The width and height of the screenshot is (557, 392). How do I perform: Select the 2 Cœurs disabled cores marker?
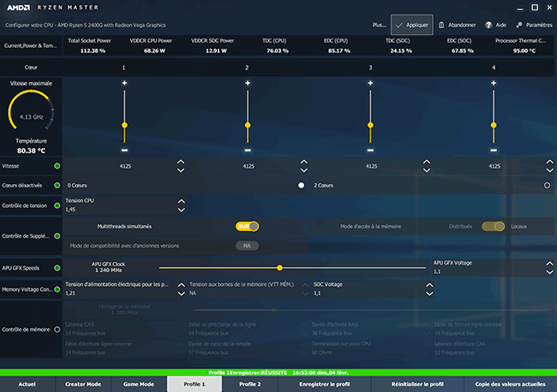point(302,185)
